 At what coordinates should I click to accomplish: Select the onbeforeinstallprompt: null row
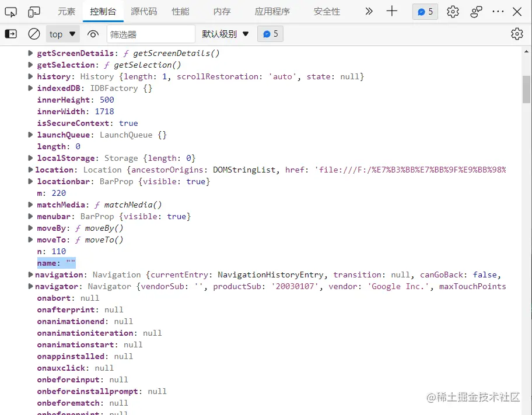101,392
